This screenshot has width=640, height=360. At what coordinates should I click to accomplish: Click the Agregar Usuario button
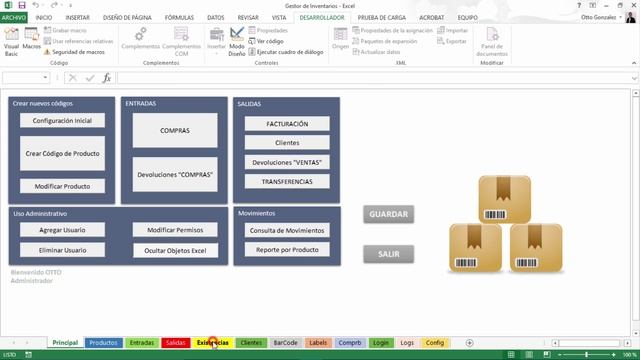pyautogui.click(x=62, y=230)
